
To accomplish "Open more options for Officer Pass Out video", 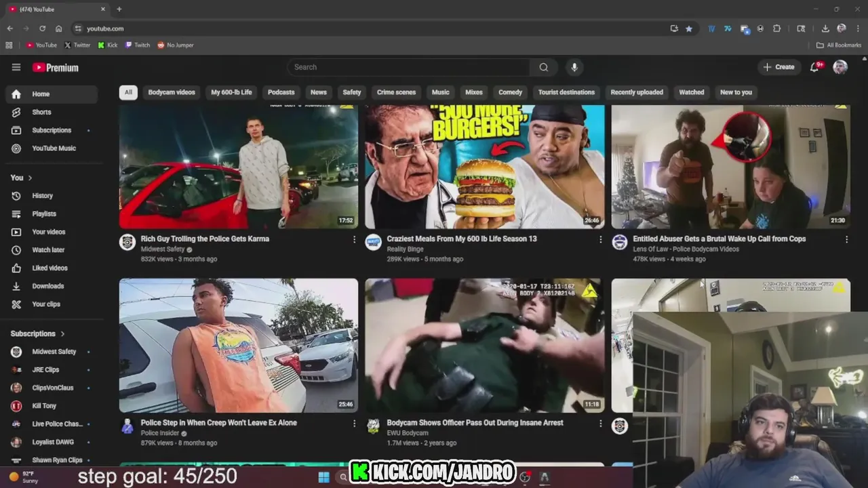I will [600, 423].
